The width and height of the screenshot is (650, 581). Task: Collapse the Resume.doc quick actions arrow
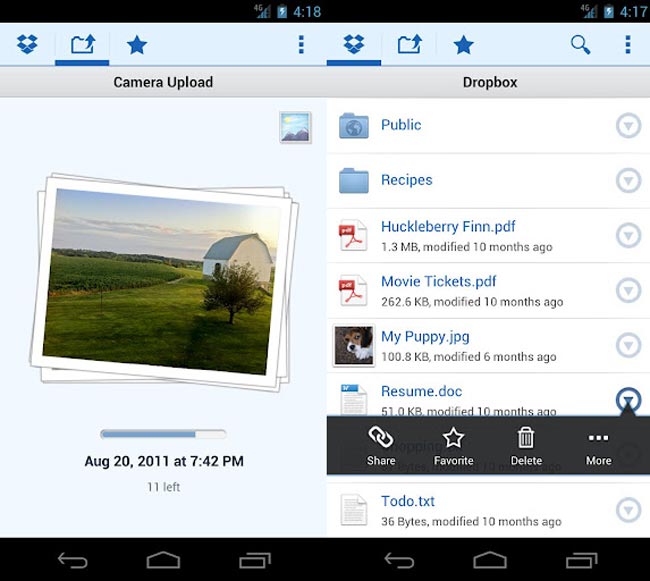[x=628, y=400]
